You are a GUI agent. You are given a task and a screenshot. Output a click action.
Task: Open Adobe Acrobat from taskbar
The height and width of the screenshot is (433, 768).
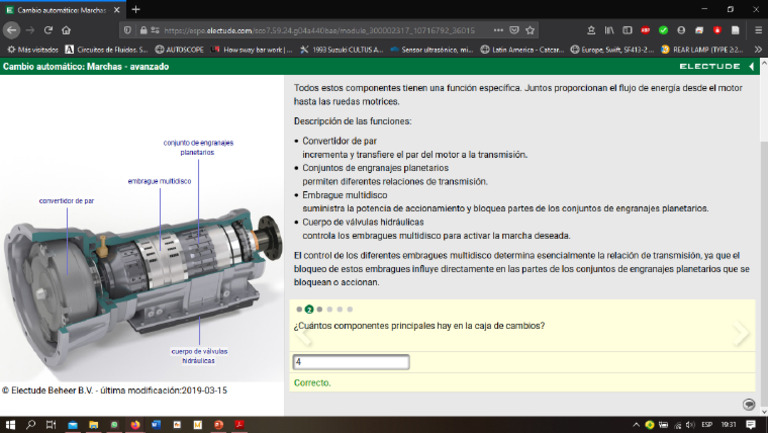tap(239, 425)
